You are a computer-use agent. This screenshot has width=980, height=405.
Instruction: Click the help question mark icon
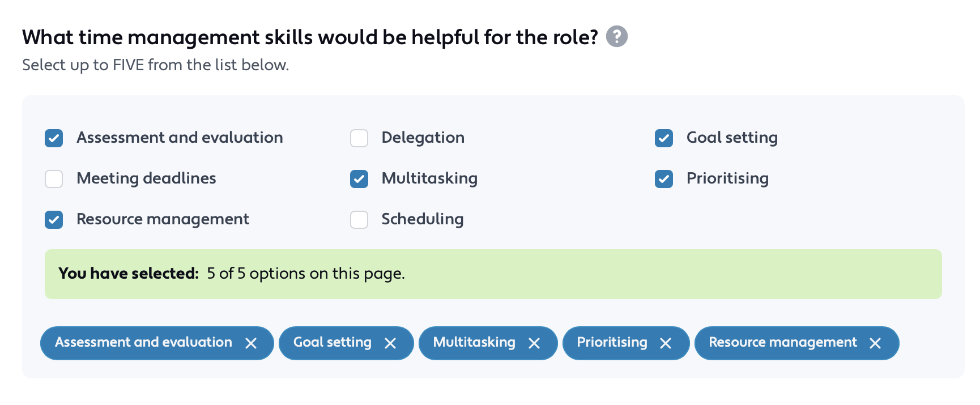coord(616,37)
